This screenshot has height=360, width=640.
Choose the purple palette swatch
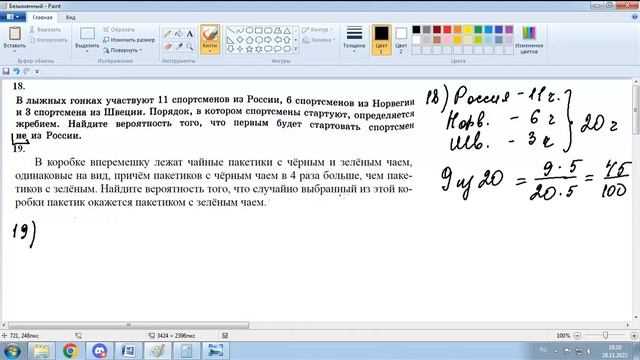coord(509,29)
